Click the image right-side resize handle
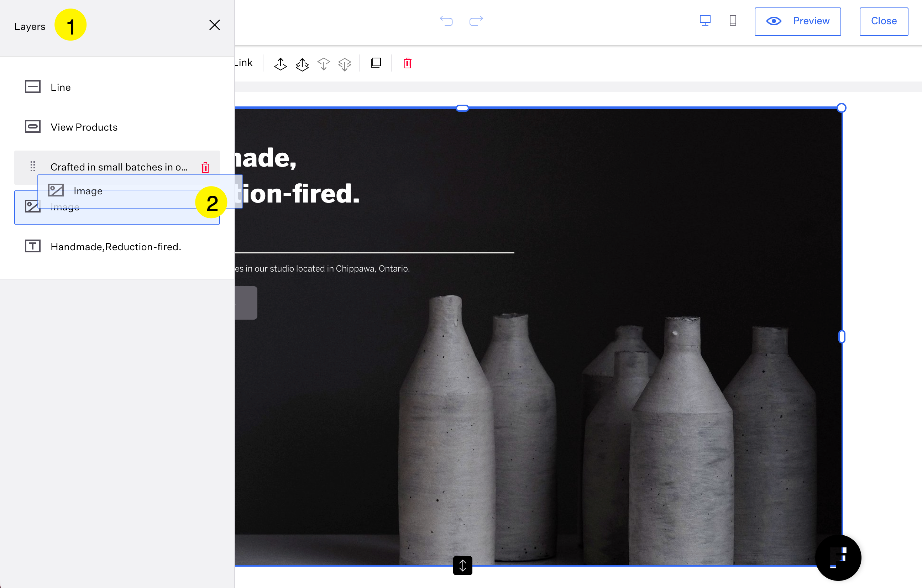Screen dimensions: 922x588 (x=842, y=336)
